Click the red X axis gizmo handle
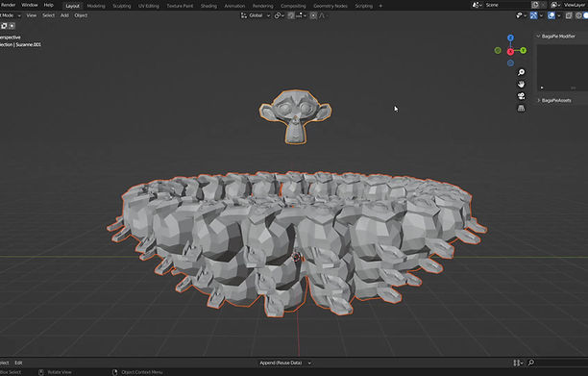Image resolution: width=588 pixels, height=376 pixels. 510,51
